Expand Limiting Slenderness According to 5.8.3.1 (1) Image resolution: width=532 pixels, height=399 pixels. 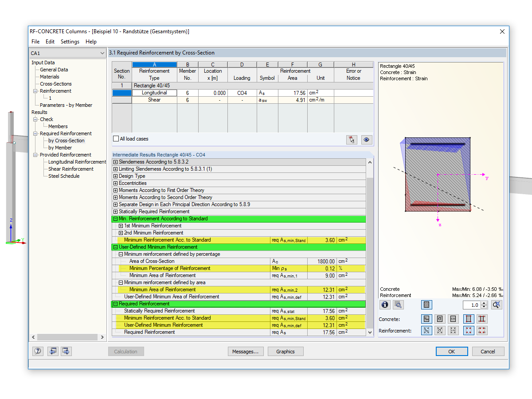(116, 169)
